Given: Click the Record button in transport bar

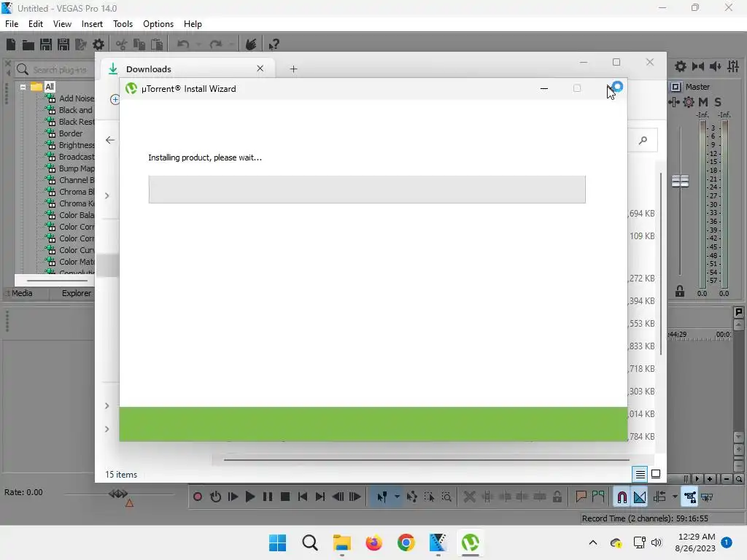Looking at the screenshot, I should [198, 497].
